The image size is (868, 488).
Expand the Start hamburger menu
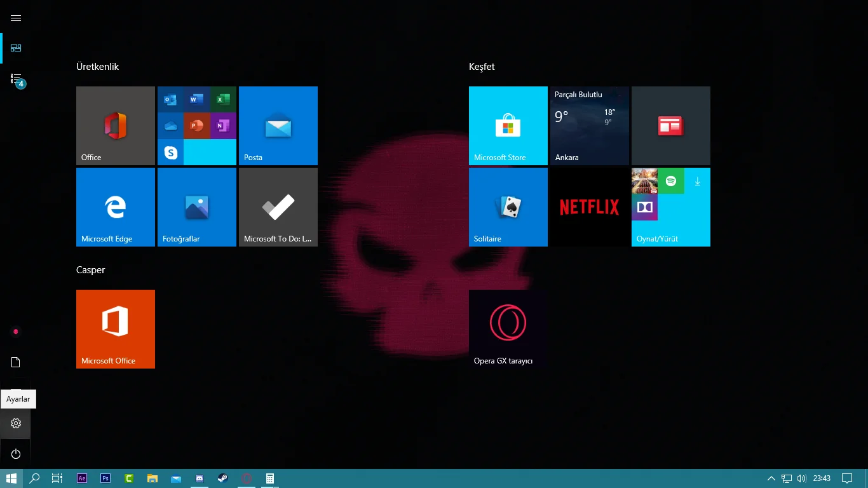[16, 18]
